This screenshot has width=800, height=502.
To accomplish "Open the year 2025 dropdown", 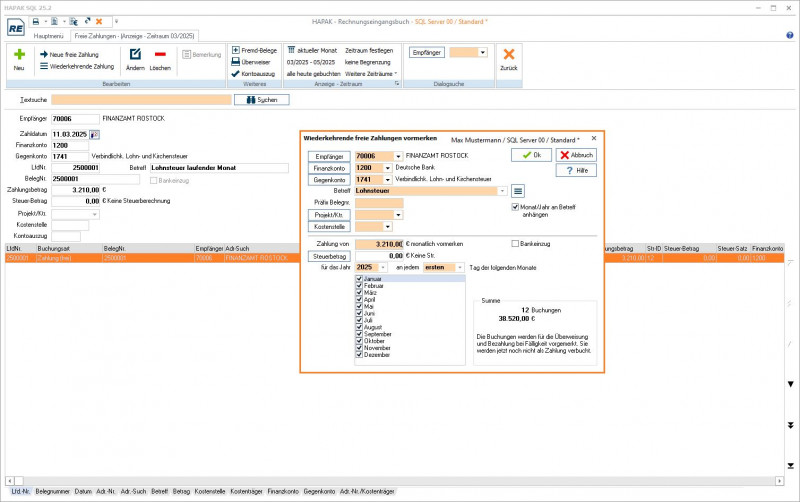I will click(382, 268).
